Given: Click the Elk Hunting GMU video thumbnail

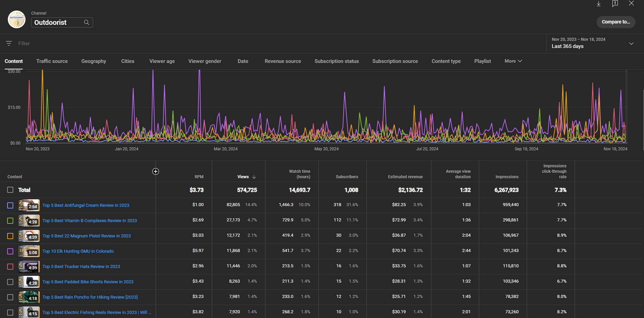Looking at the screenshot, I should 29,251.
